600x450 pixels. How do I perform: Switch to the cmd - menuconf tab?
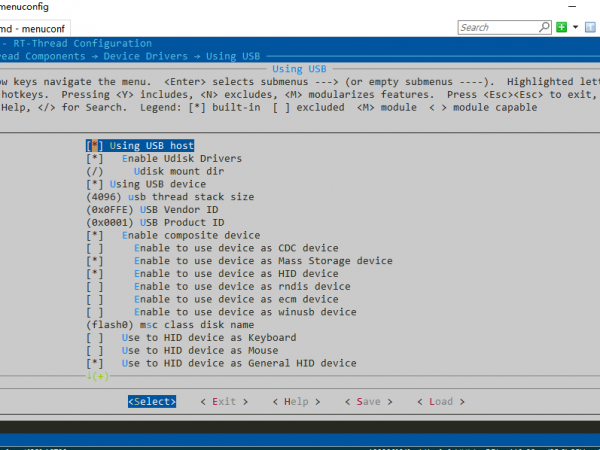tap(38, 27)
